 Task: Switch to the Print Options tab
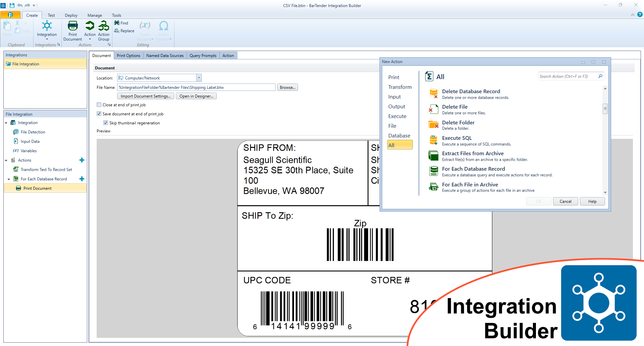(x=129, y=55)
